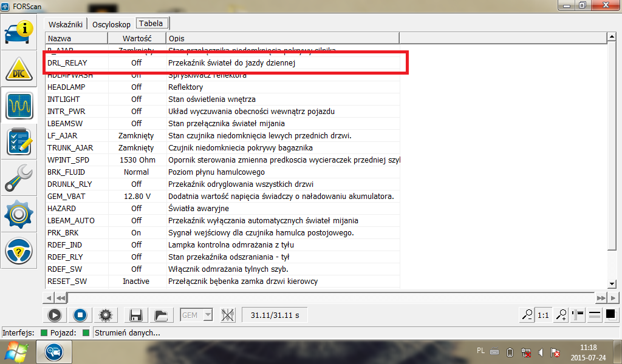622x364 pixels.
Task: Select the oscilloscope live data section
Action: (x=19, y=106)
